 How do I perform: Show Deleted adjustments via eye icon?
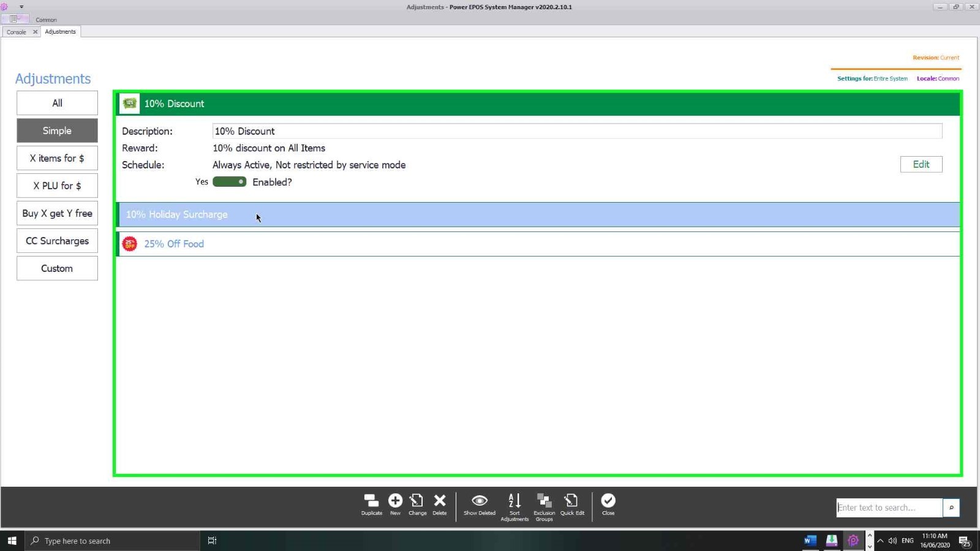(x=480, y=505)
